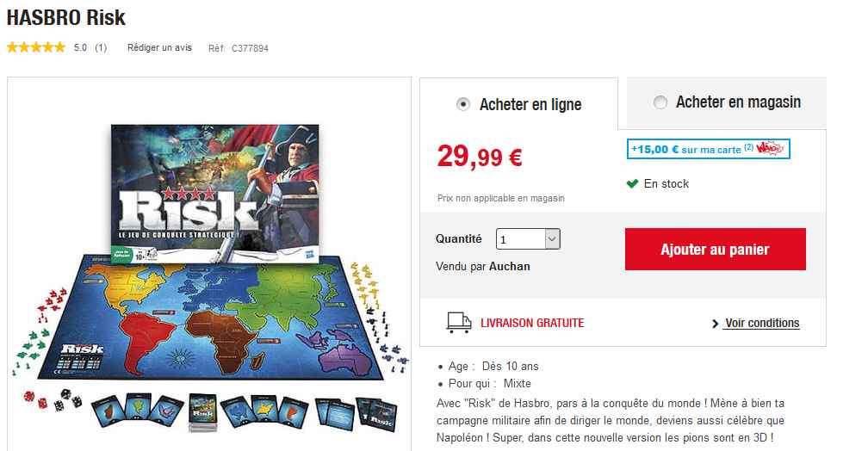868x451 pixels.
Task: Click the LIVRAISON GRATUITE text
Action: coord(532,323)
